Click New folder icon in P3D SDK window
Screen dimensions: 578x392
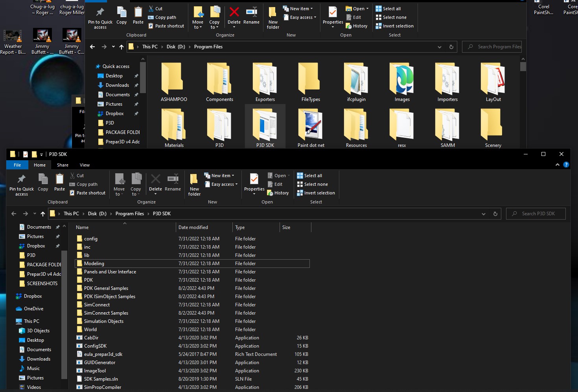(x=194, y=180)
